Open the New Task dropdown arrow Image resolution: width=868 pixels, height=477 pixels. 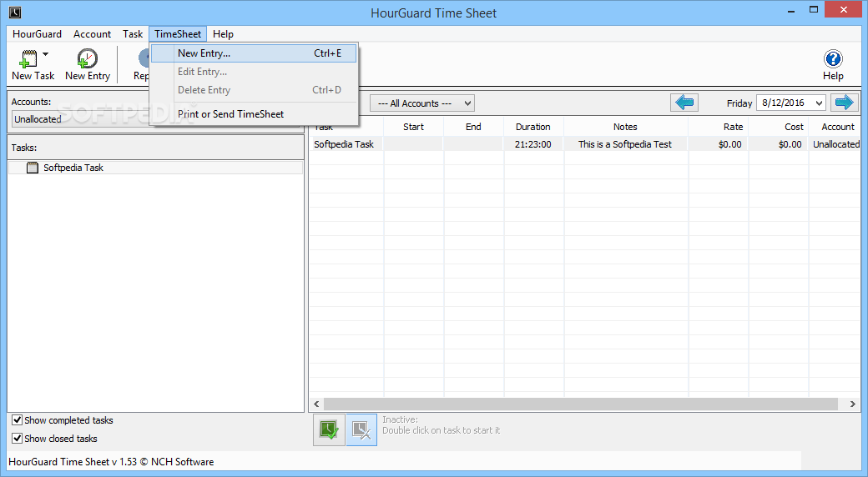pos(45,54)
